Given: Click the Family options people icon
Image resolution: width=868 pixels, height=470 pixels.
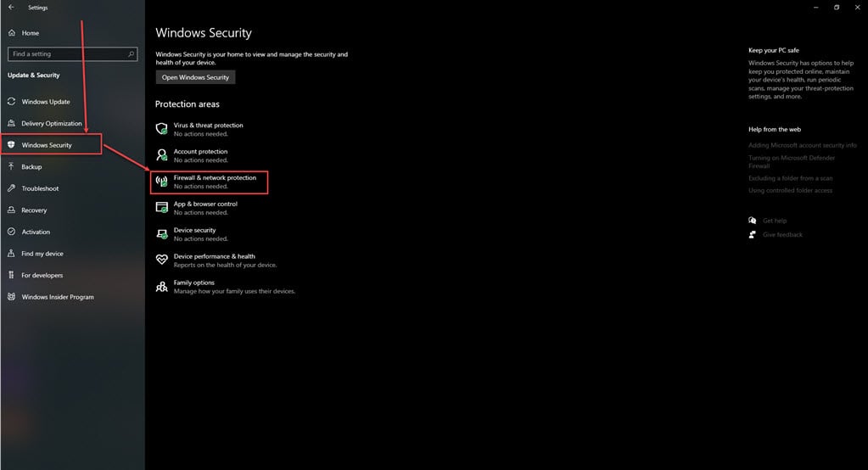Looking at the screenshot, I should [162, 286].
